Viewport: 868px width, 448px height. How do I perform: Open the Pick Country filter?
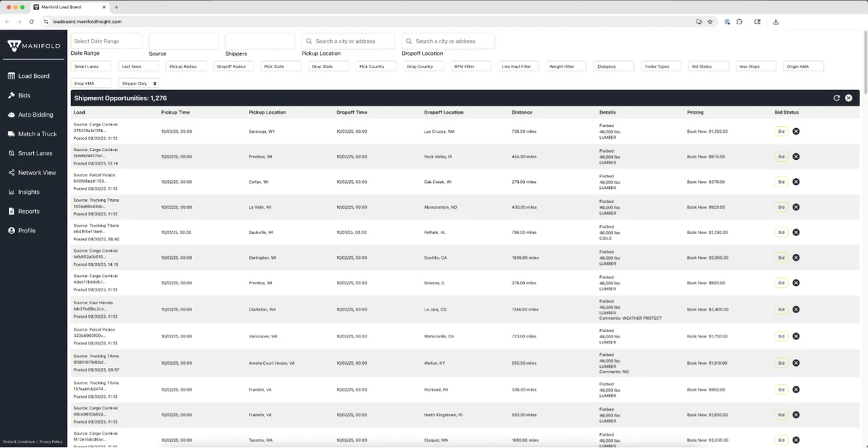376,66
